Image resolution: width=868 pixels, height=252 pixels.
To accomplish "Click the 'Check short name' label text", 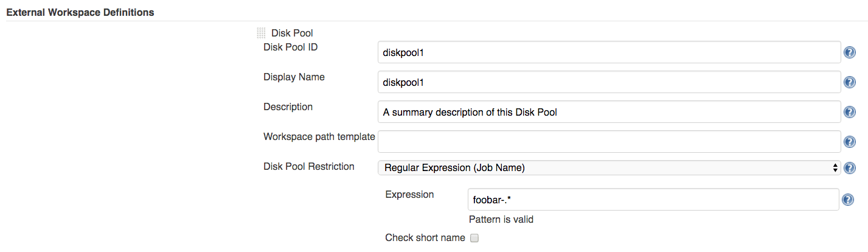I will pyautogui.click(x=425, y=238).
